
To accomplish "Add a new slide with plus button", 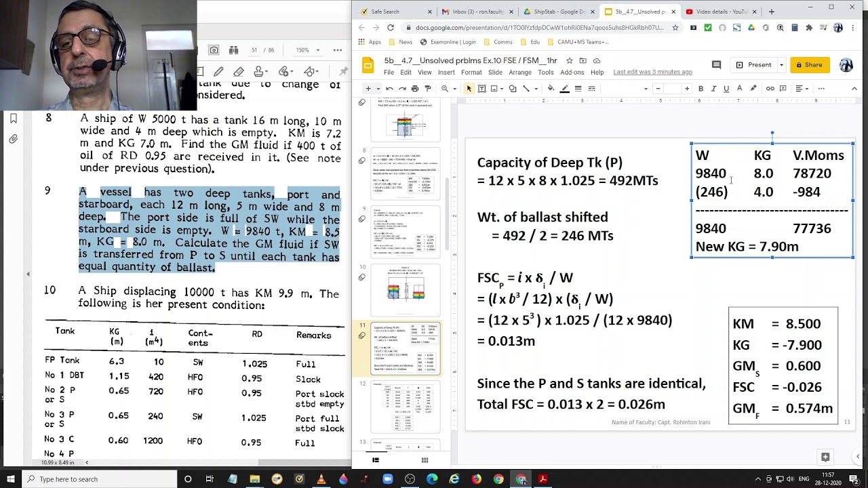I will [368, 89].
